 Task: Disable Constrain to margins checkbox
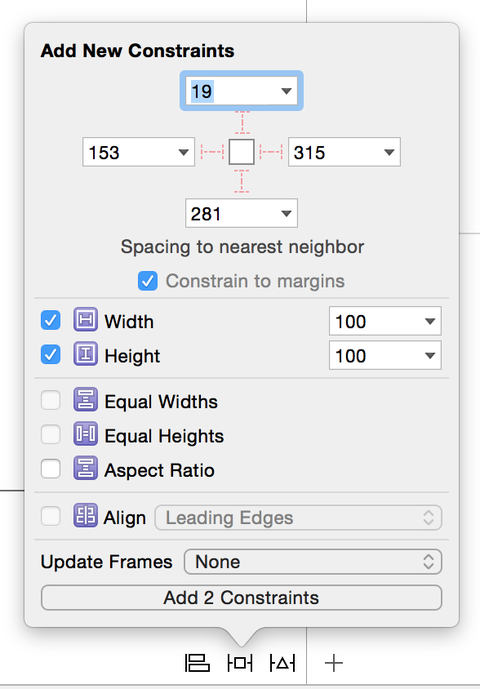click(x=148, y=281)
